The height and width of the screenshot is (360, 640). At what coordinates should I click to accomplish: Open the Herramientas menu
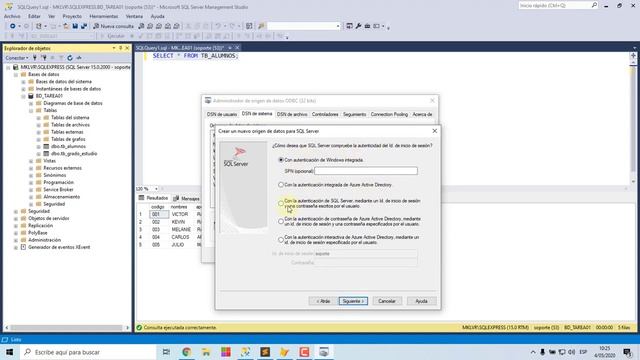pyautogui.click(x=104, y=16)
